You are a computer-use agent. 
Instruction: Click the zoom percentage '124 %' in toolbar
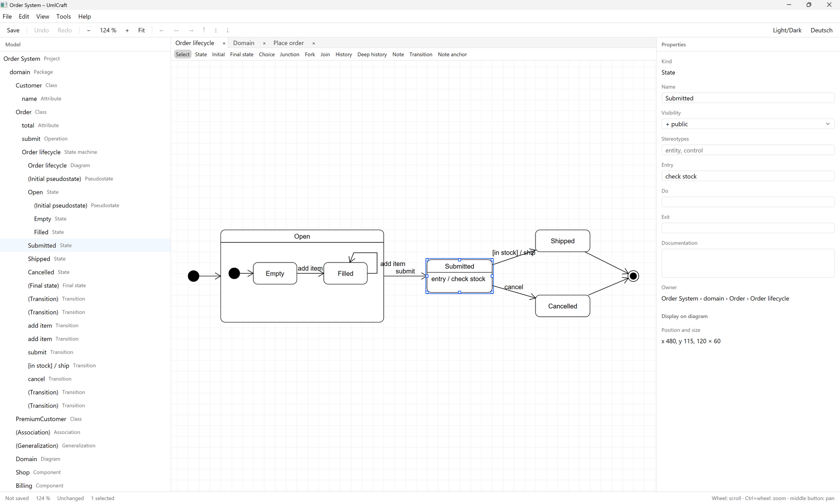pos(108,30)
